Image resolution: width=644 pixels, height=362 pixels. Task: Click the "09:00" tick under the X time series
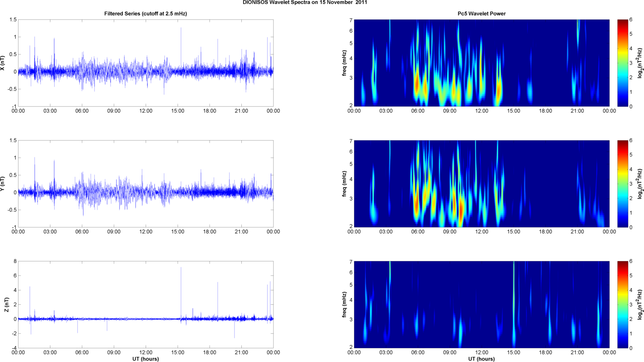(114, 111)
